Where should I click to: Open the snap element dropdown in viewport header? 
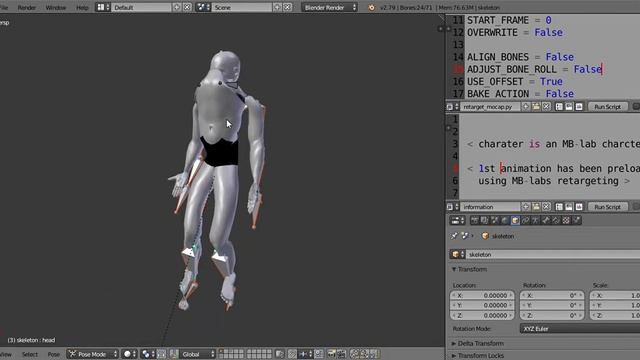tap(306, 353)
